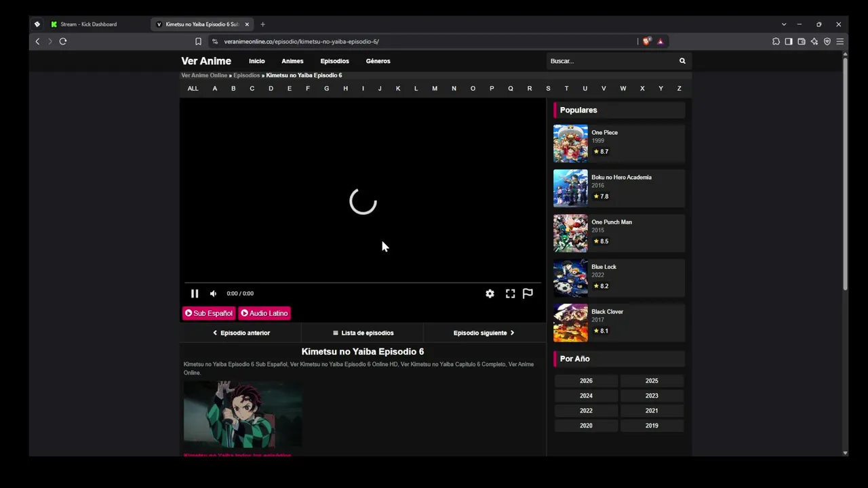Browse anime from year 2024
This screenshot has height=488, width=868.
point(586,396)
